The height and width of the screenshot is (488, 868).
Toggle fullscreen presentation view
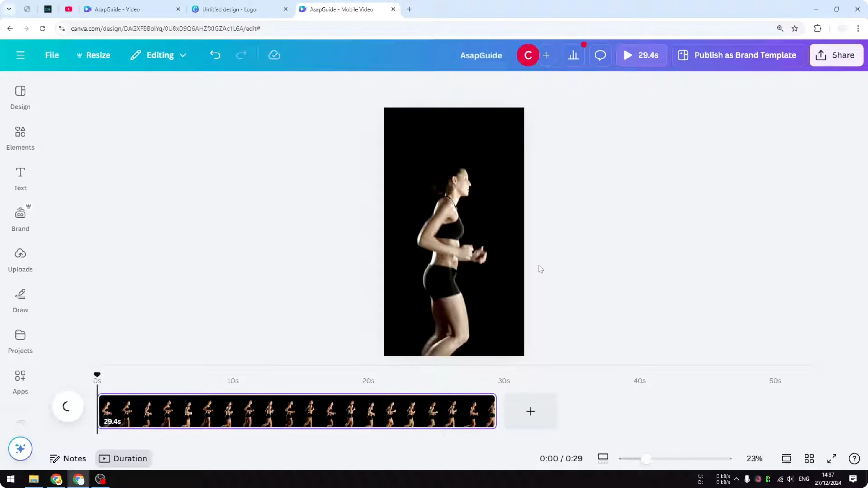coord(832,458)
